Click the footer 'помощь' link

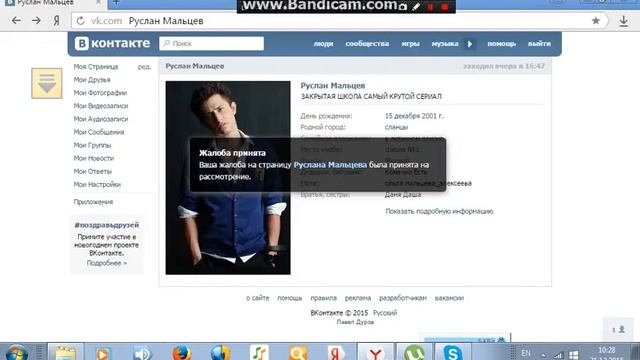(x=290, y=298)
